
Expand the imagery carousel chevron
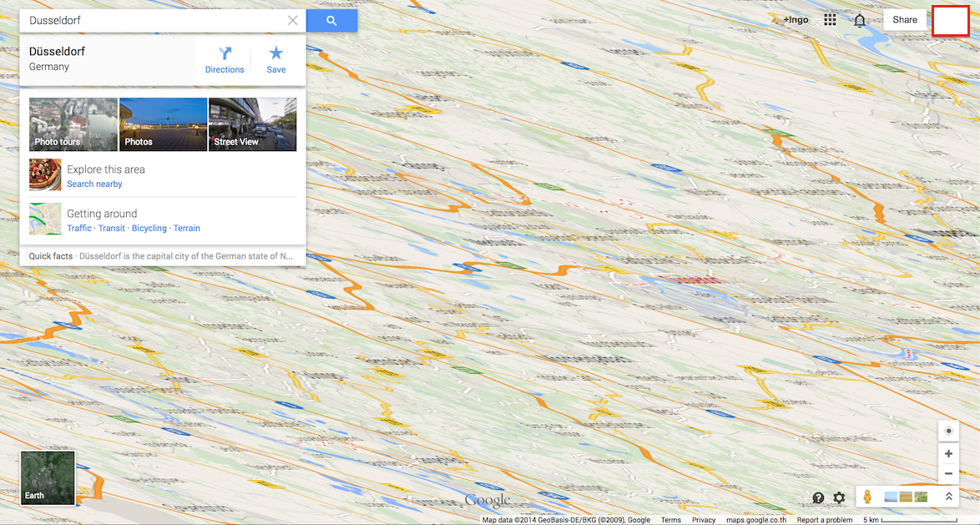click(948, 497)
